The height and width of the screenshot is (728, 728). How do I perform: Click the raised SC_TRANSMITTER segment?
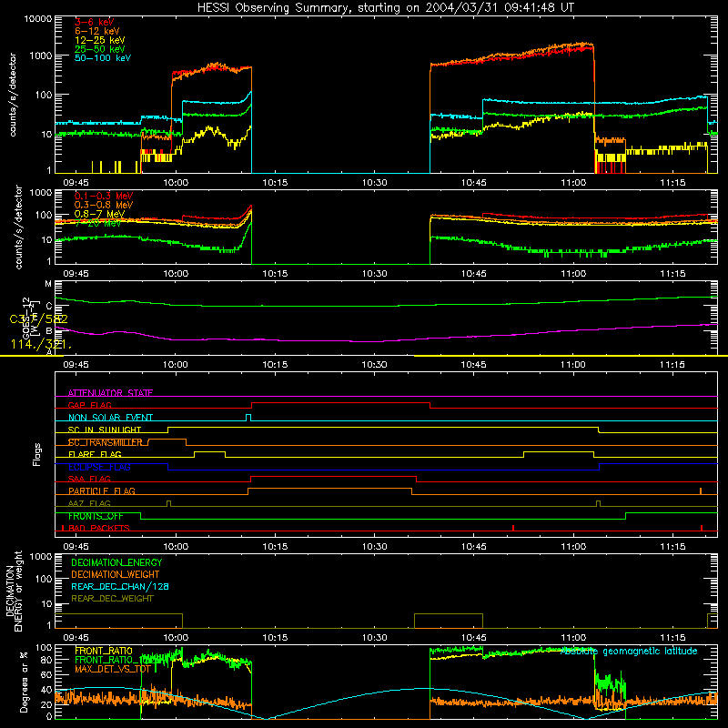[167, 440]
